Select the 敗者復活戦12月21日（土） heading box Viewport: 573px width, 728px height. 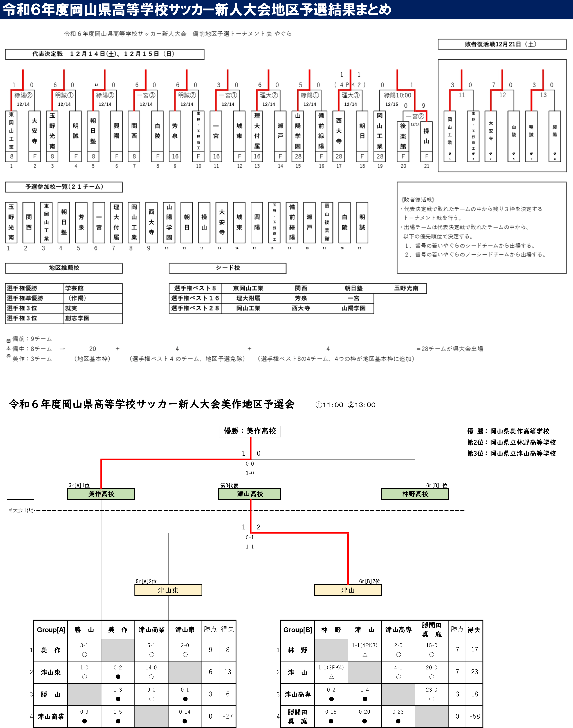click(x=502, y=44)
